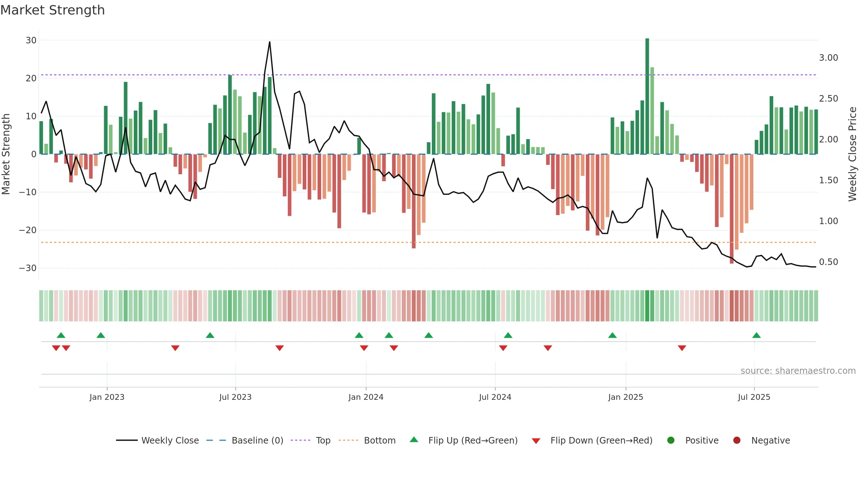
Task: Toggle Flip Up (Red→Green) legend entry
Action: tap(464, 440)
